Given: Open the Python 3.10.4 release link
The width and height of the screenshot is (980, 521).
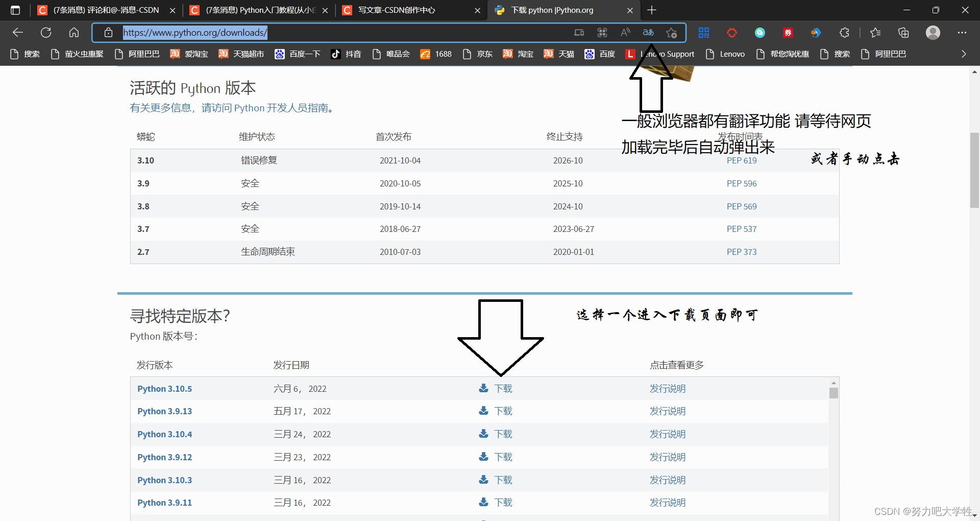Looking at the screenshot, I should pos(164,434).
